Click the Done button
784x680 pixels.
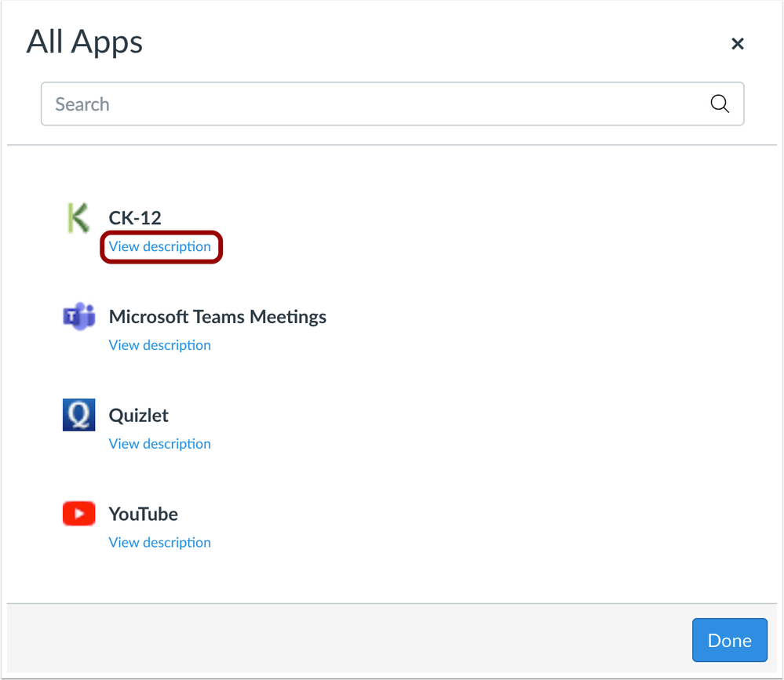(x=730, y=640)
